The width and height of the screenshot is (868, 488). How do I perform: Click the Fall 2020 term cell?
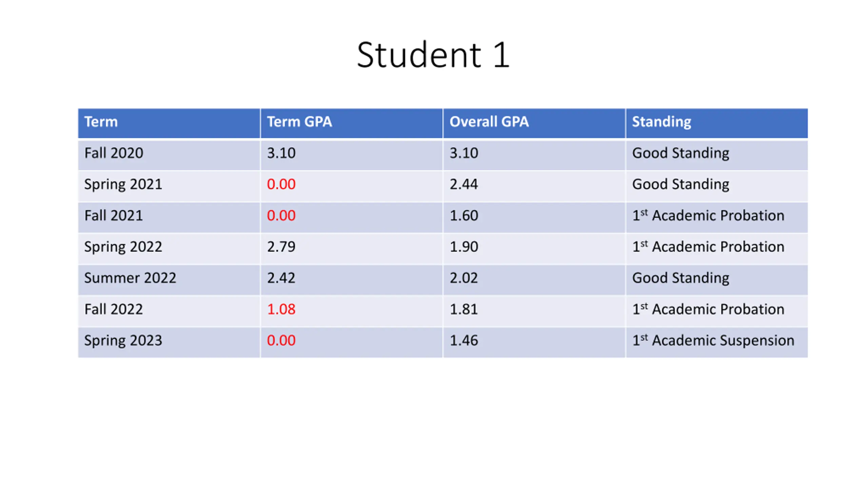point(169,155)
